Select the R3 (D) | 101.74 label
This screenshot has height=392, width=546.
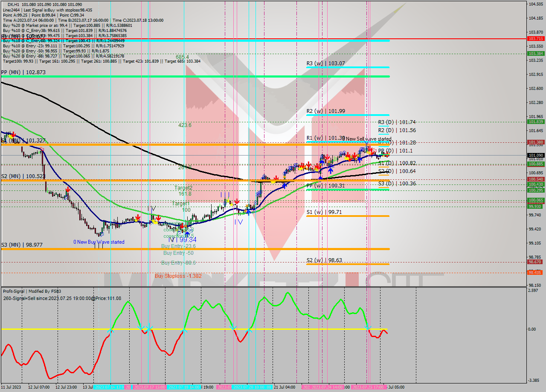point(397,122)
